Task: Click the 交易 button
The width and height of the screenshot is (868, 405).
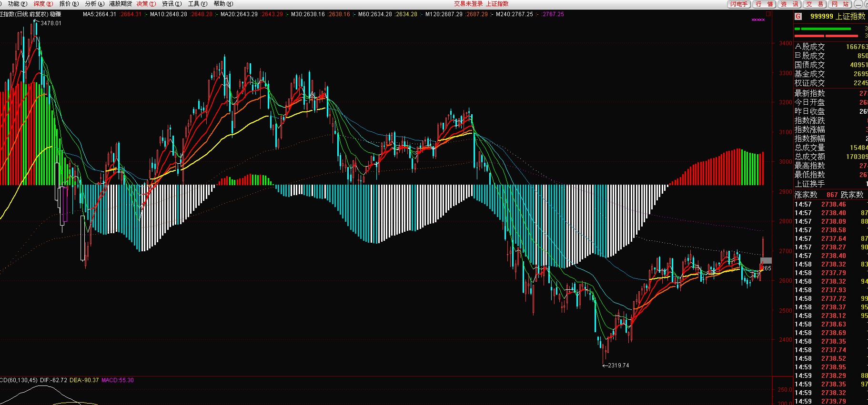Action: [815, 4]
